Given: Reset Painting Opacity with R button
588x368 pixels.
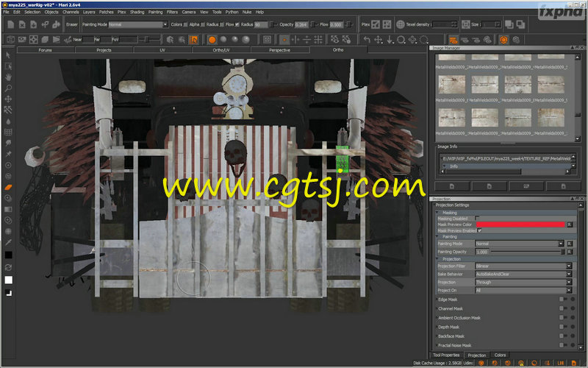Looking at the screenshot, I should (569, 252).
